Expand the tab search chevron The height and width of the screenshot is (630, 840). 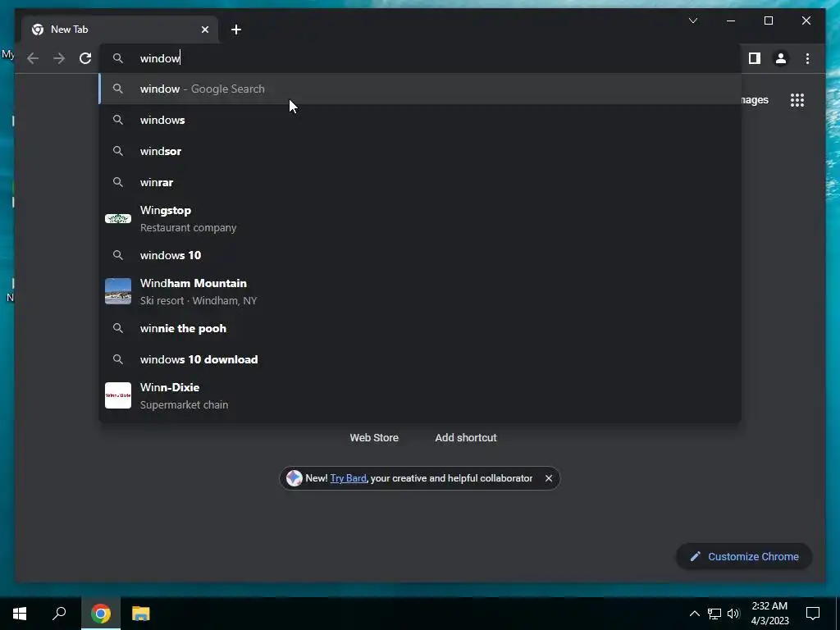pos(692,21)
